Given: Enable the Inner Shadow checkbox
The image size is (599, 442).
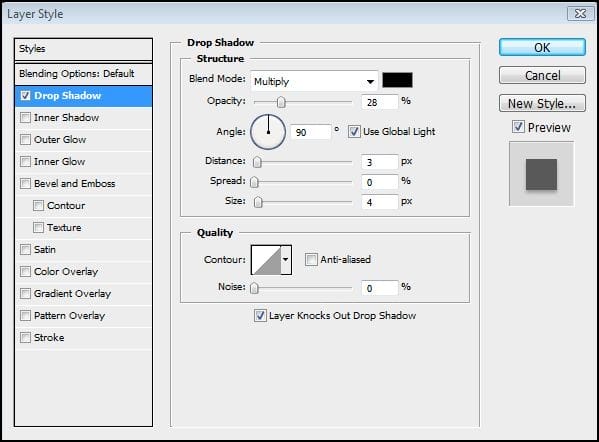Looking at the screenshot, I should pos(25,117).
